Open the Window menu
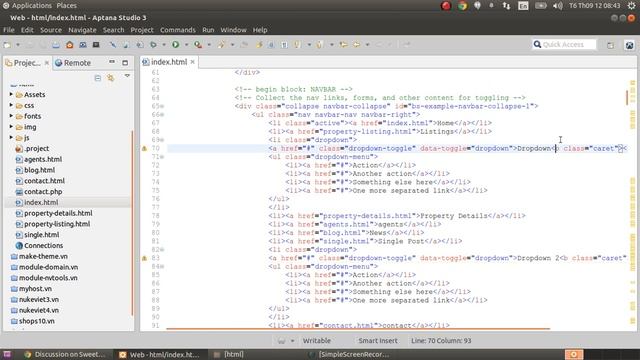 (233, 30)
